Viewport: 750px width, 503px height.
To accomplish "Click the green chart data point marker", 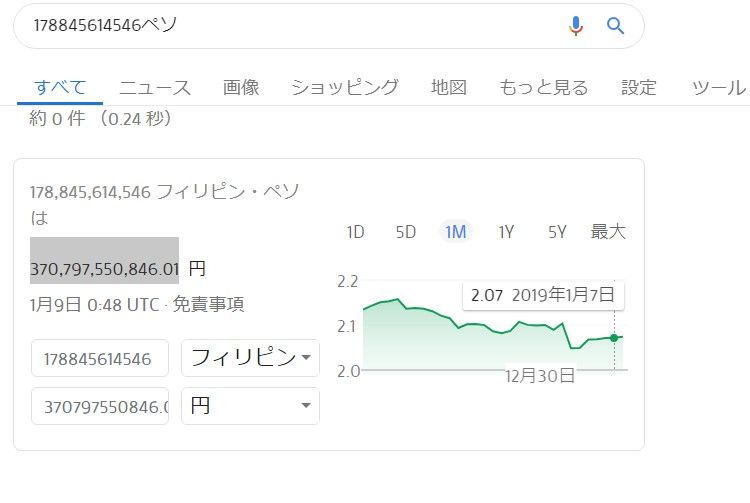I will click(x=614, y=337).
